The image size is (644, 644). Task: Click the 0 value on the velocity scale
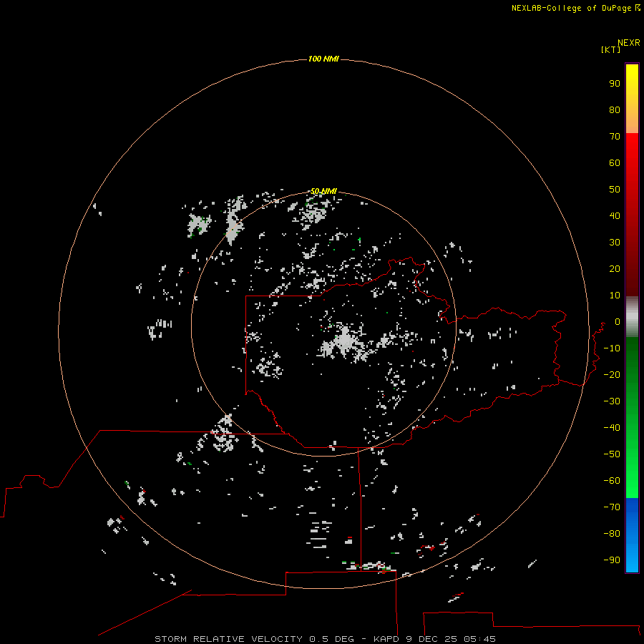coord(618,322)
